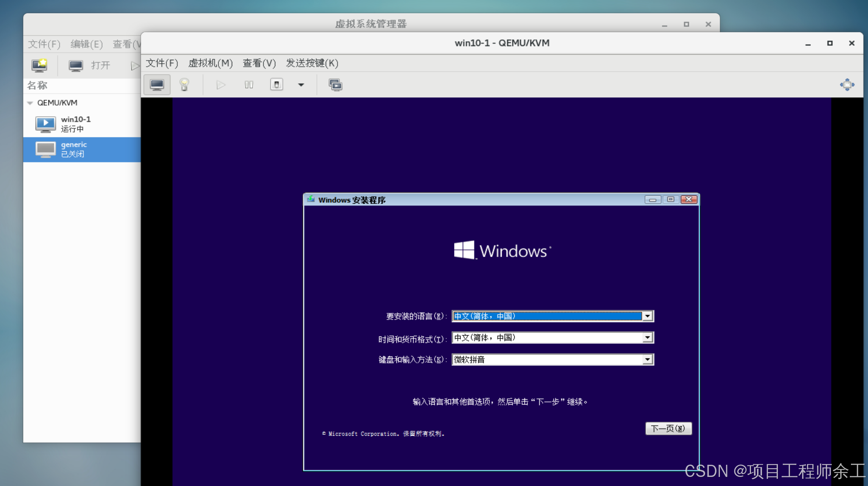Viewport: 868px width, 486px height.
Task: Click the create new virtual machine icon
Action: (x=39, y=65)
